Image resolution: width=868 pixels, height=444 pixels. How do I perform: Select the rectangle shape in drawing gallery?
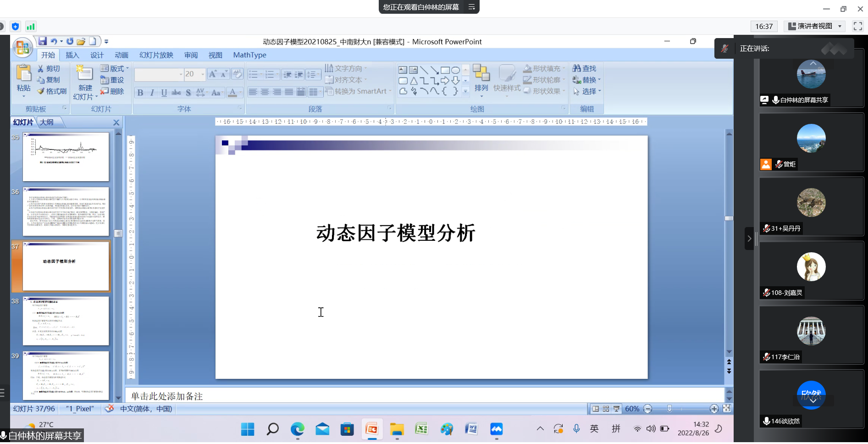[x=445, y=70]
